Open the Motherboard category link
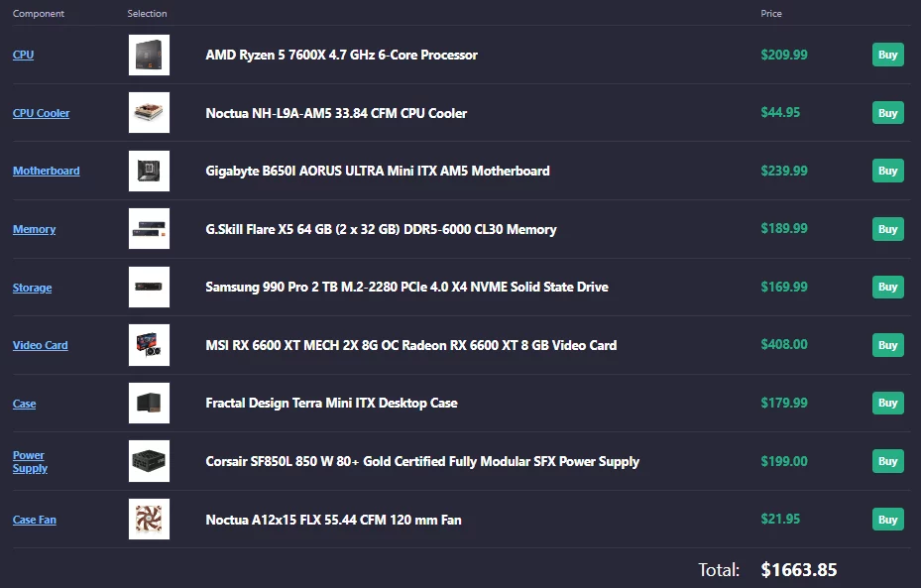This screenshot has height=588, width=921. tap(46, 170)
